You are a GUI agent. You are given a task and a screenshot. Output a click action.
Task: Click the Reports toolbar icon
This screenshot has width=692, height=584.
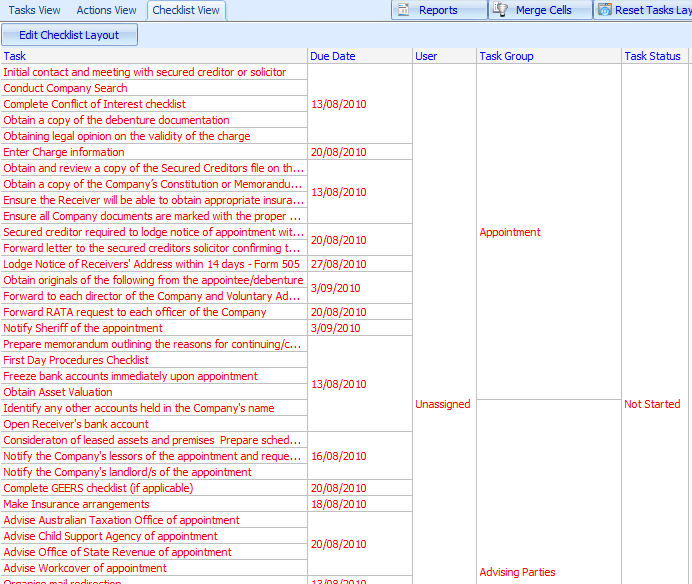[404, 10]
